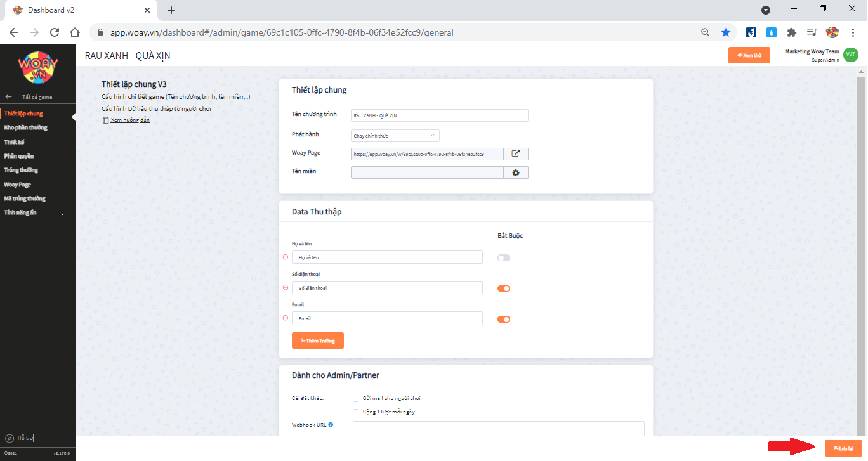Disable required switch for Email
Viewport: 868px width, 461px height.
[504, 319]
